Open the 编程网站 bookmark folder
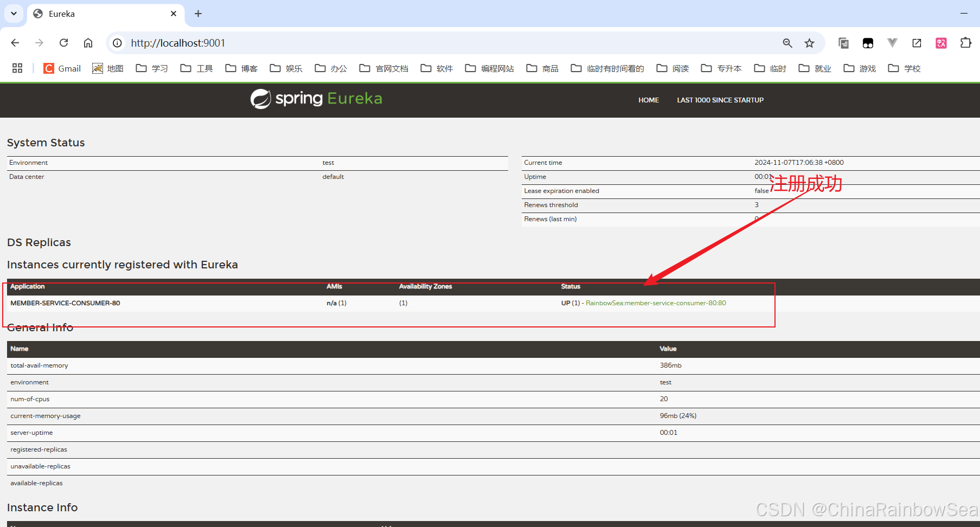980x527 pixels. click(x=489, y=68)
